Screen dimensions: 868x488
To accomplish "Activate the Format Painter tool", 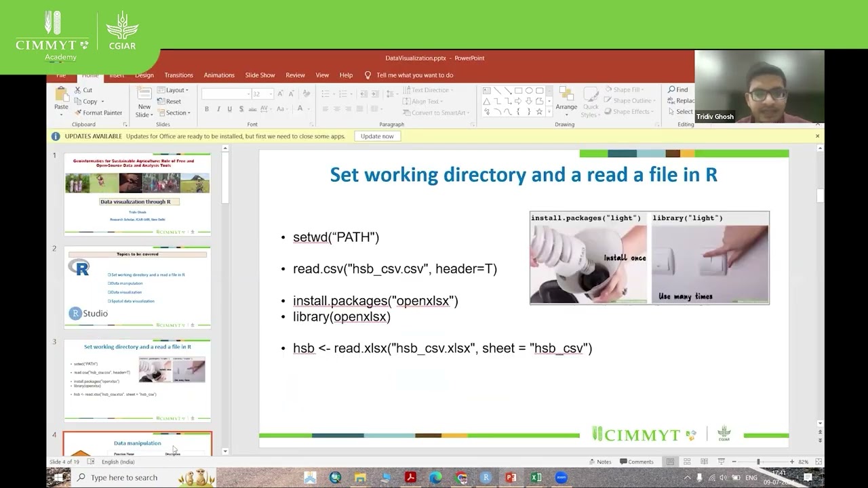I will click(98, 113).
